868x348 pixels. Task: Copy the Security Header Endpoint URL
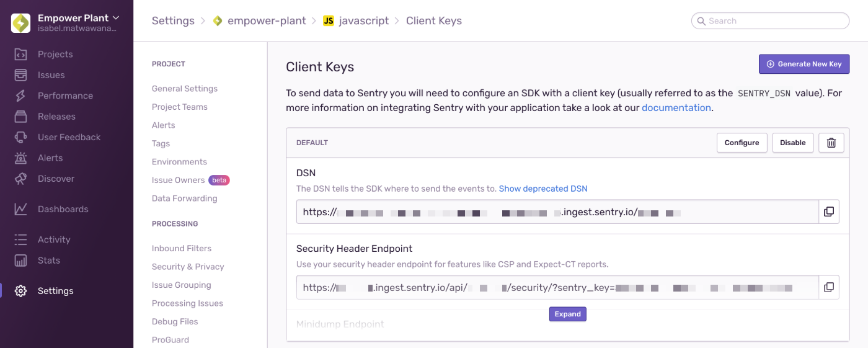point(829,287)
